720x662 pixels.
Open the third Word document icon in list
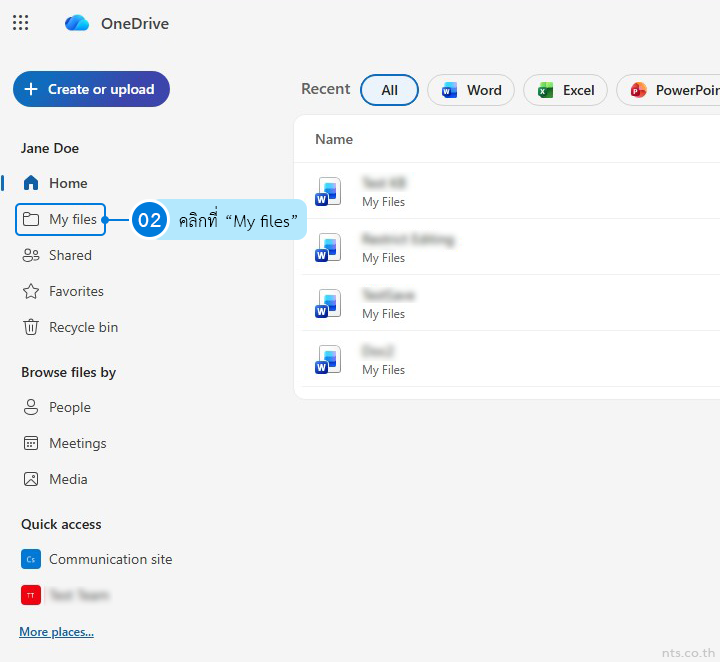tap(328, 303)
